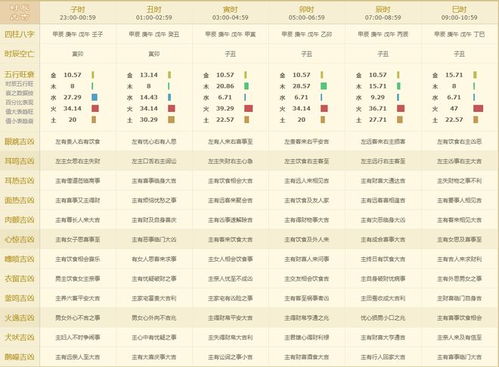Select the 辰时 07:00-08:59 column header

pyautogui.click(x=383, y=13)
